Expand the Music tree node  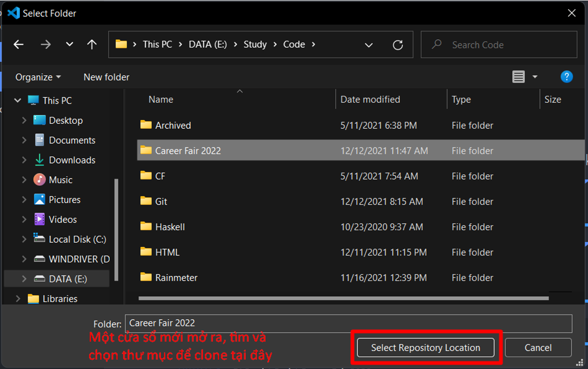click(x=24, y=180)
